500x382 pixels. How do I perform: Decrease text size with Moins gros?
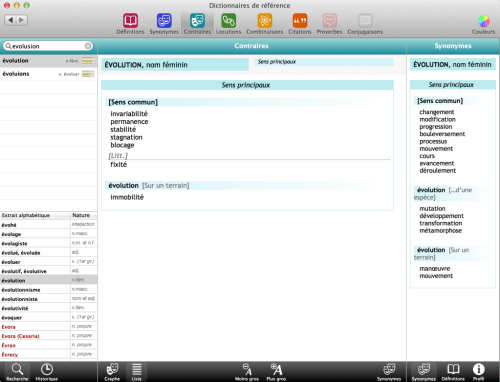(x=247, y=372)
